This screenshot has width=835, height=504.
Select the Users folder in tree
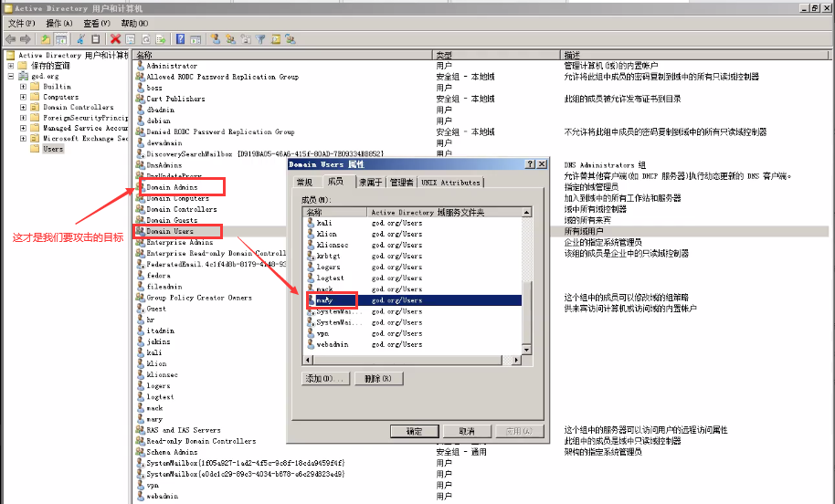point(53,149)
